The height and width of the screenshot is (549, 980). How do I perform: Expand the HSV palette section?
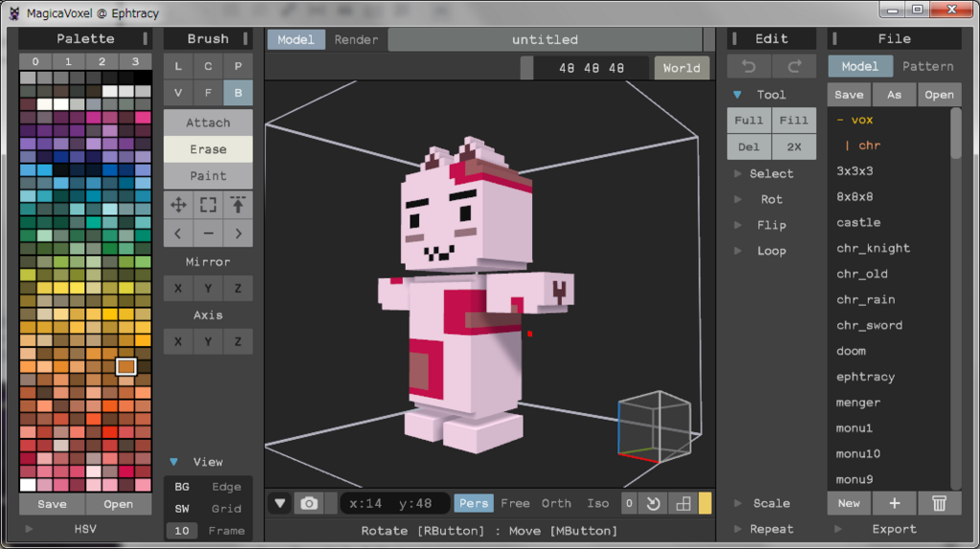tap(29, 529)
